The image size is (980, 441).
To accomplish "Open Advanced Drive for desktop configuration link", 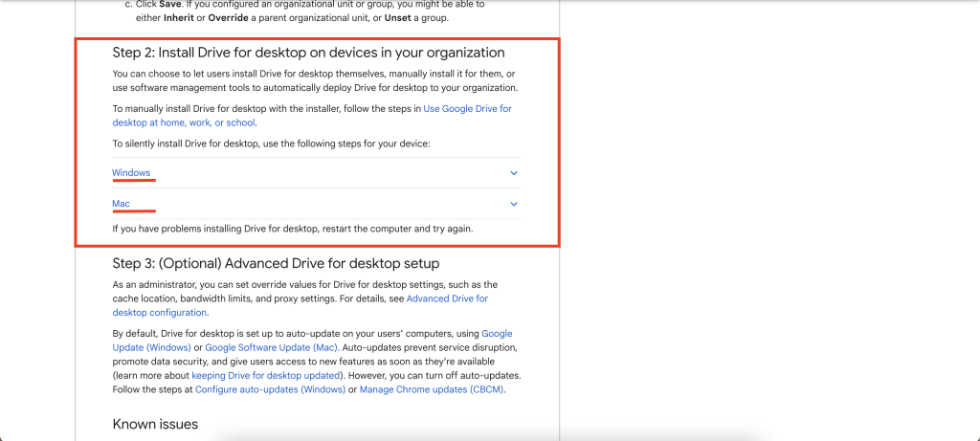I will click(447, 298).
